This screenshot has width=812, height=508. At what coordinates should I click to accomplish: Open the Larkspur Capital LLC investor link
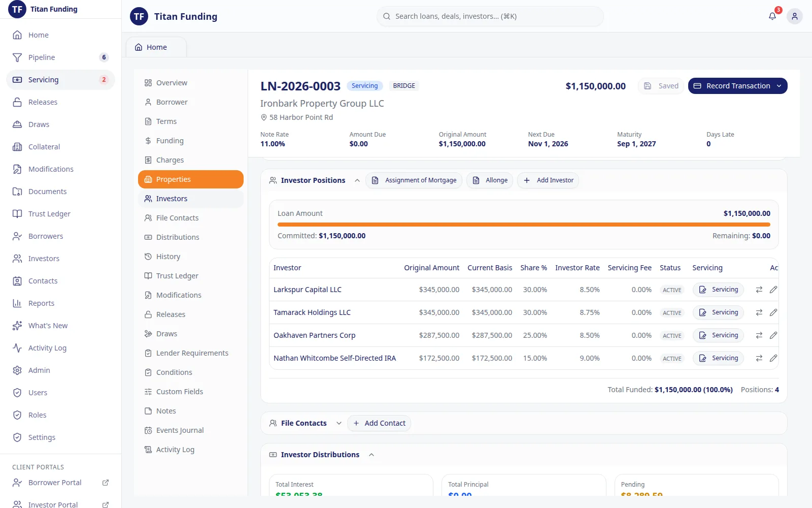(x=308, y=290)
